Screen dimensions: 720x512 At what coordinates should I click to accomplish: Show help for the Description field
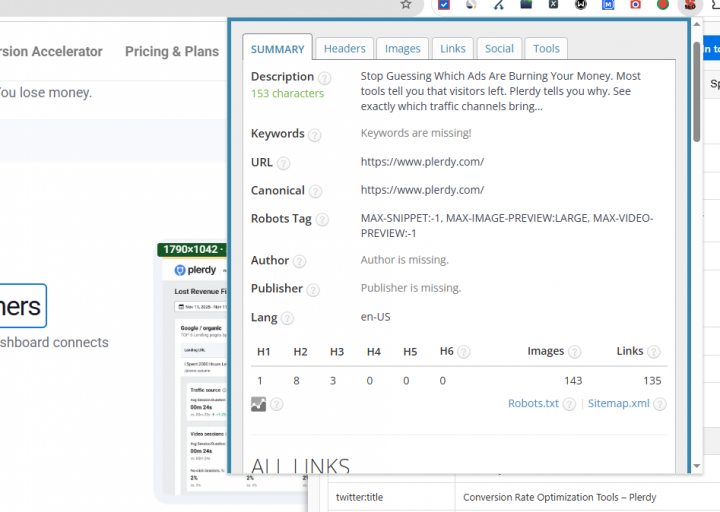[x=325, y=78]
